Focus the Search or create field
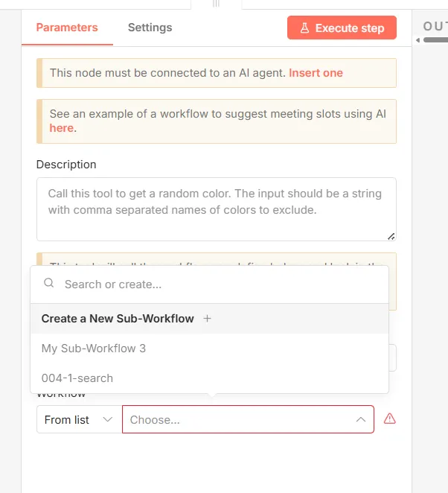 (x=216, y=284)
